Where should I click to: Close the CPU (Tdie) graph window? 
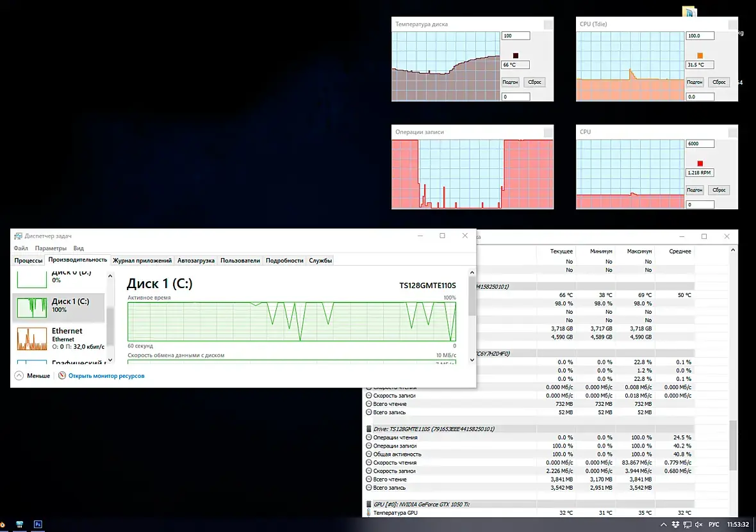pyautogui.click(x=733, y=24)
